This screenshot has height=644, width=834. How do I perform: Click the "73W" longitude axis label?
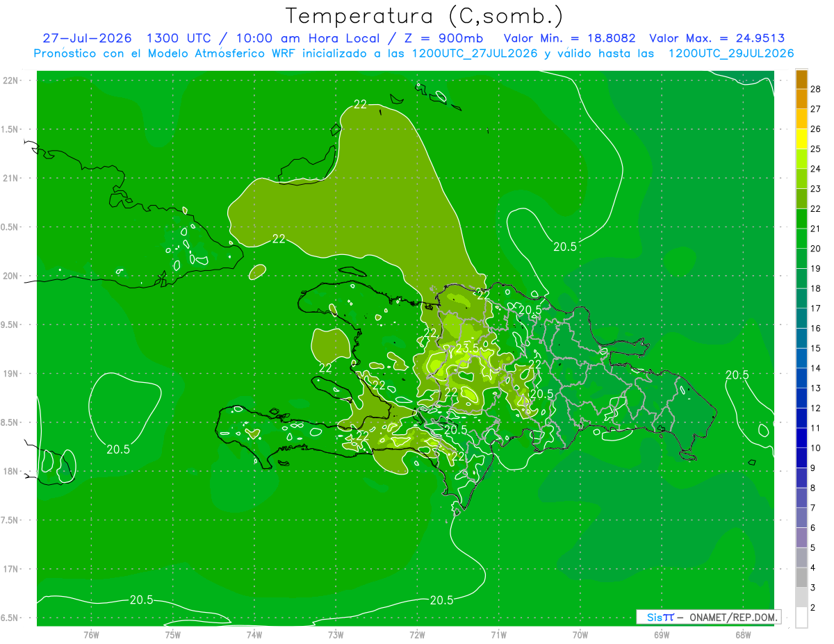tap(336, 634)
